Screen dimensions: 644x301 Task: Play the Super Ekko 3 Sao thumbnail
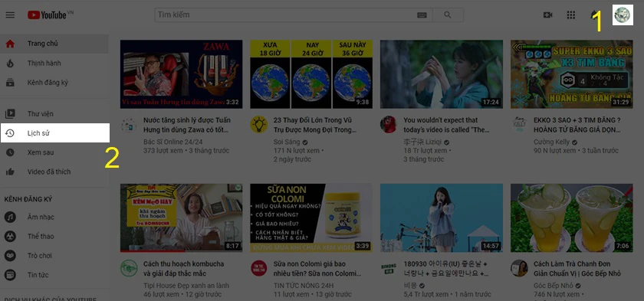572,74
